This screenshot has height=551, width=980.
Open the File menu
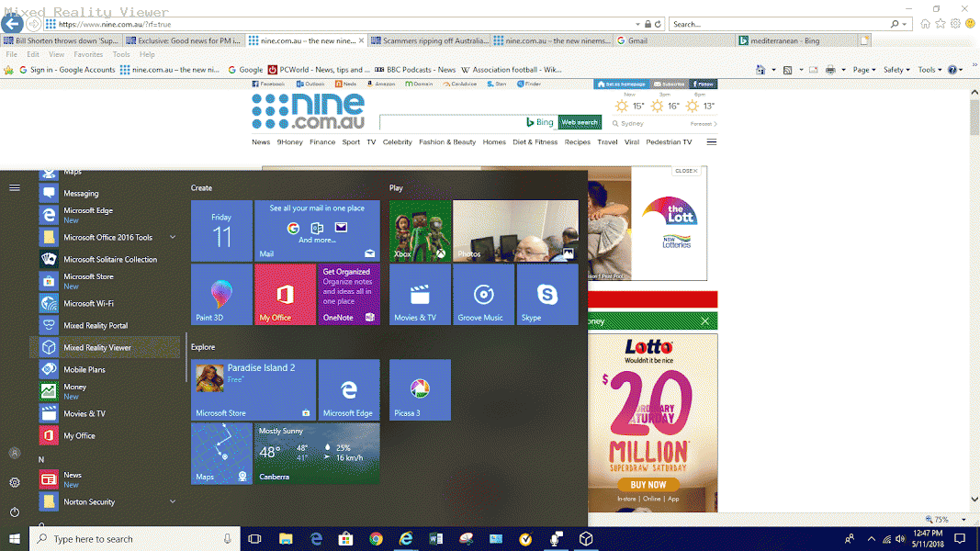pyautogui.click(x=11, y=54)
